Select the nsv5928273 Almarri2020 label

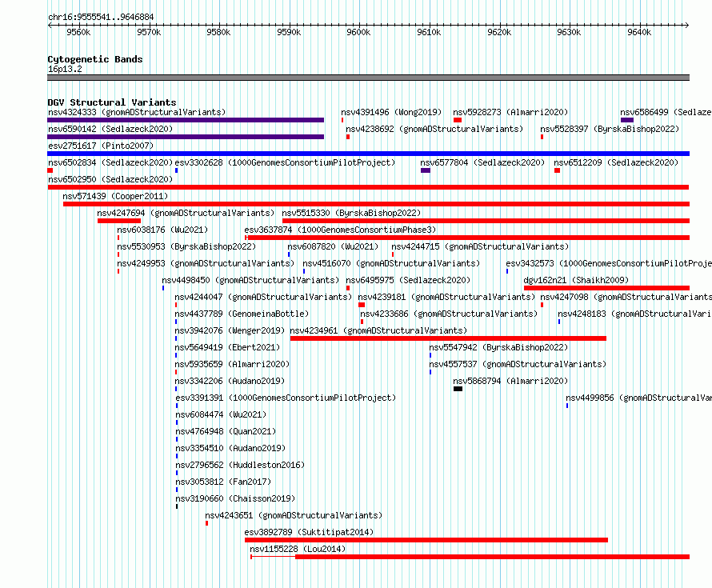(510, 112)
